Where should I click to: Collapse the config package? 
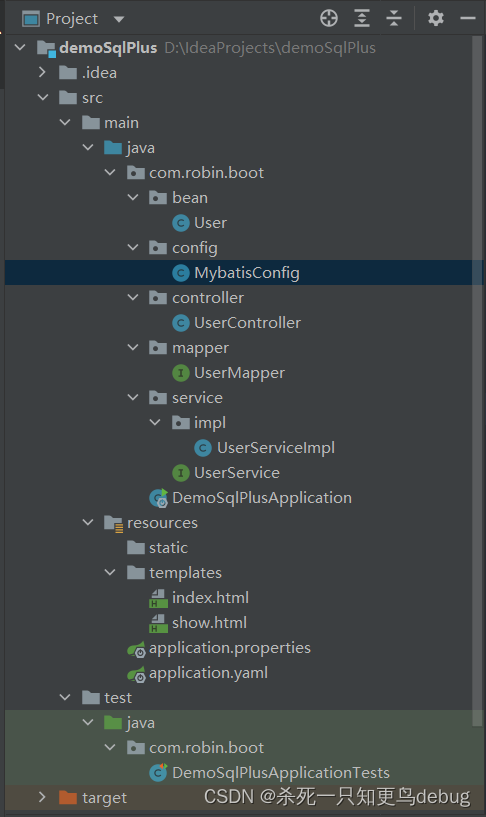coord(133,247)
